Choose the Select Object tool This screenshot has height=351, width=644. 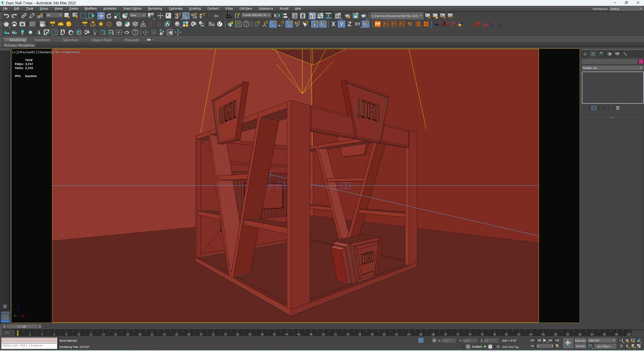tap(67, 16)
